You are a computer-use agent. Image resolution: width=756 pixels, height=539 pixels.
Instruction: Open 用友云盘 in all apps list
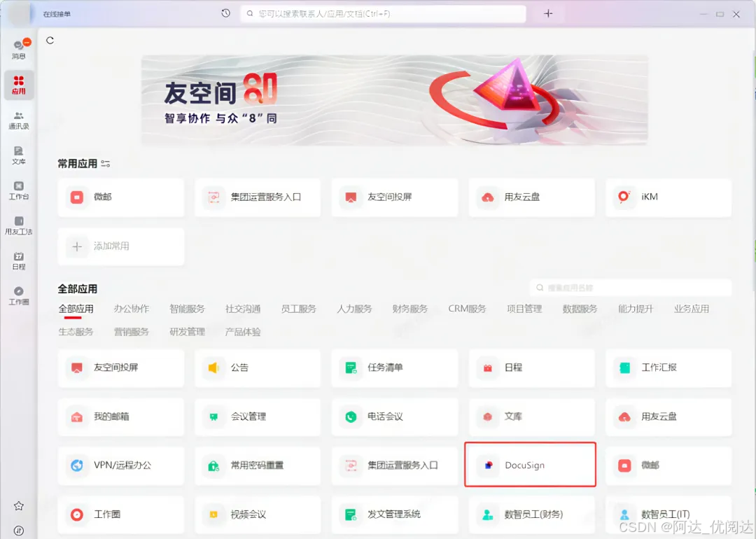[668, 417]
